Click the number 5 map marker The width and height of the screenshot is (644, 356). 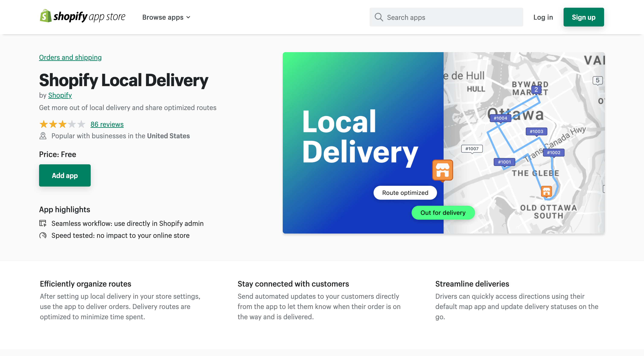click(x=597, y=81)
